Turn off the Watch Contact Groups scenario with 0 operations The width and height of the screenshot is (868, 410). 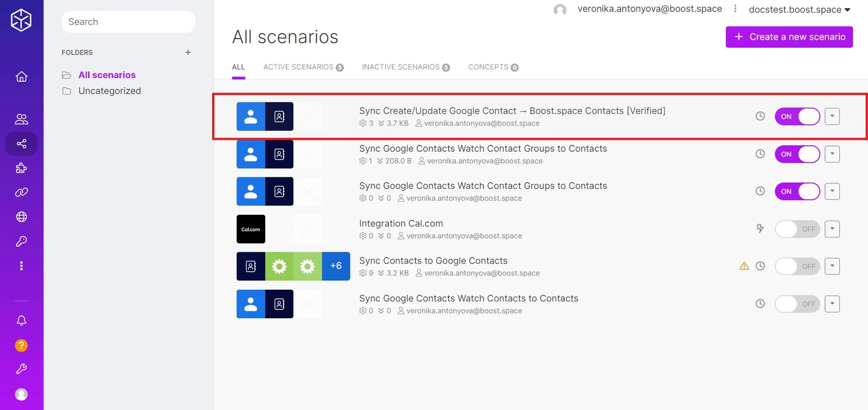[797, 191]
